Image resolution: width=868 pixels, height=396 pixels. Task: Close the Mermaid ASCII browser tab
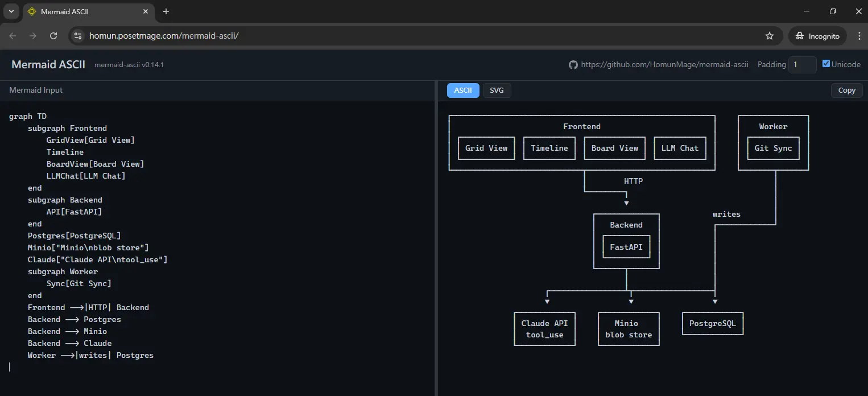pos(146,11)
